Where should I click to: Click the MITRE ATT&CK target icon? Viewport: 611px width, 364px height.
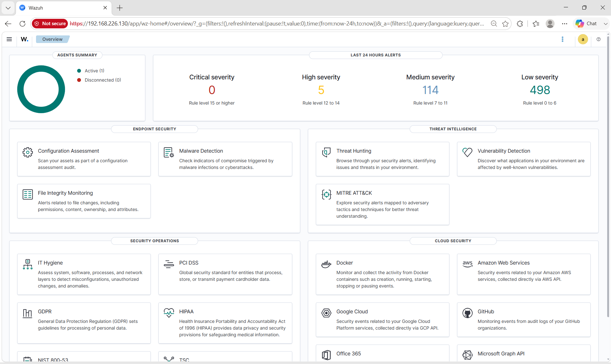(326, 194)
